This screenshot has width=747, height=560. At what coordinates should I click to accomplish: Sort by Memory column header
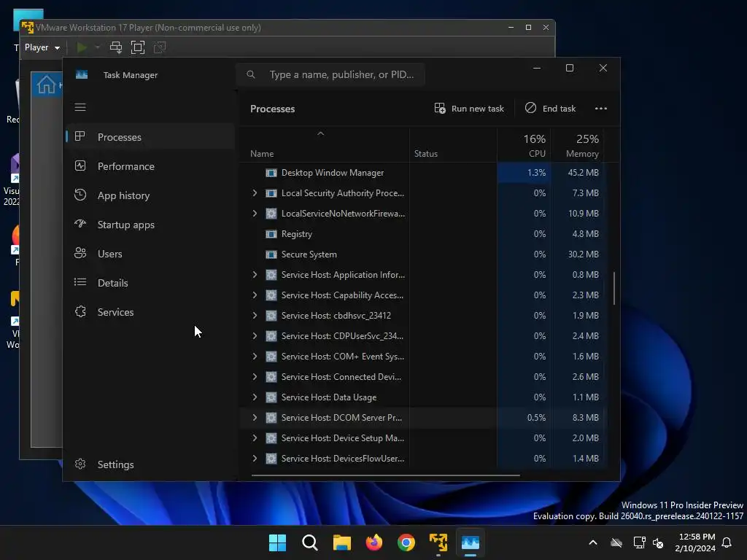click(x=578, y=145)
